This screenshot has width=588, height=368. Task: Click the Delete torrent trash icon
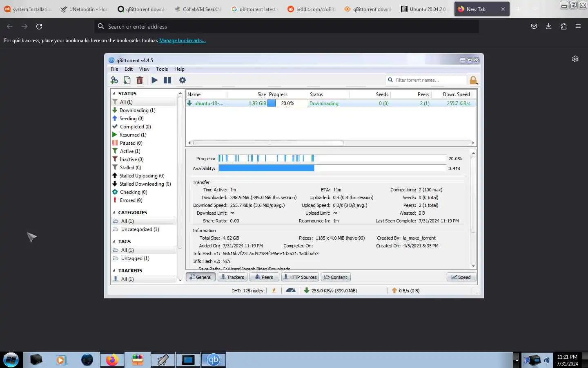140,80
